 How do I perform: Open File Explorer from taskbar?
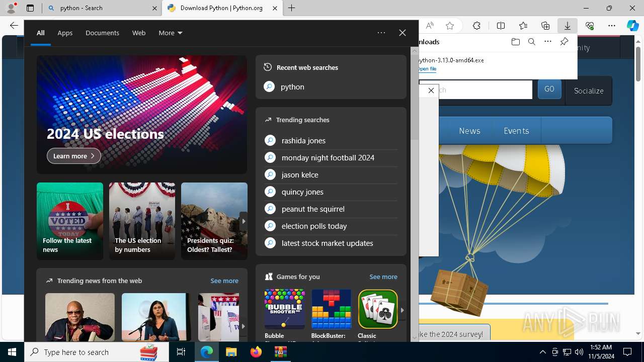231,352
